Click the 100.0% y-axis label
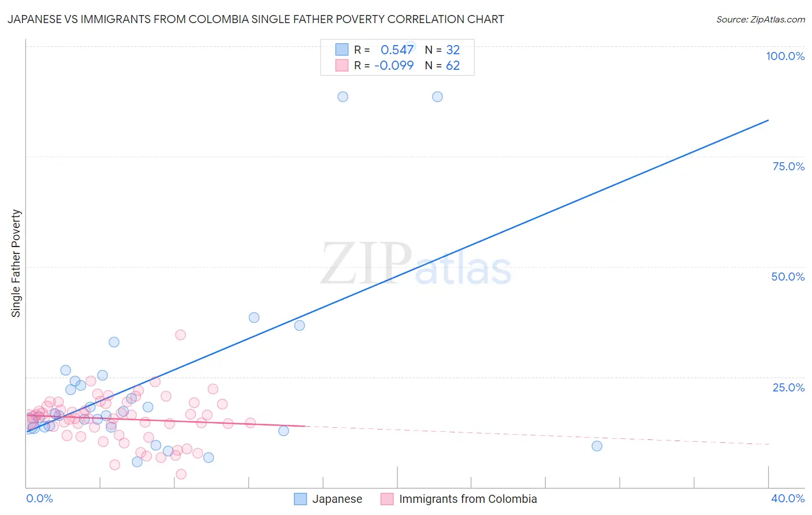 coord(785,56)
